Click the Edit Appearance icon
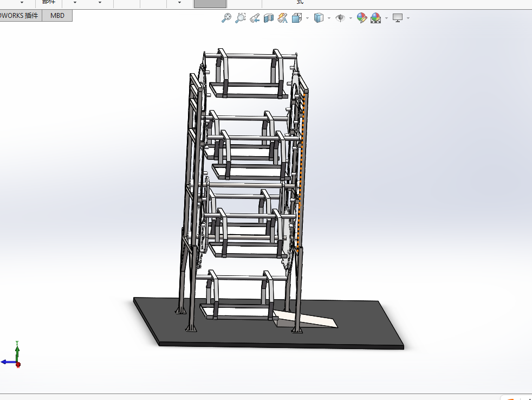532x400 pixels. [x=362, y=18]
